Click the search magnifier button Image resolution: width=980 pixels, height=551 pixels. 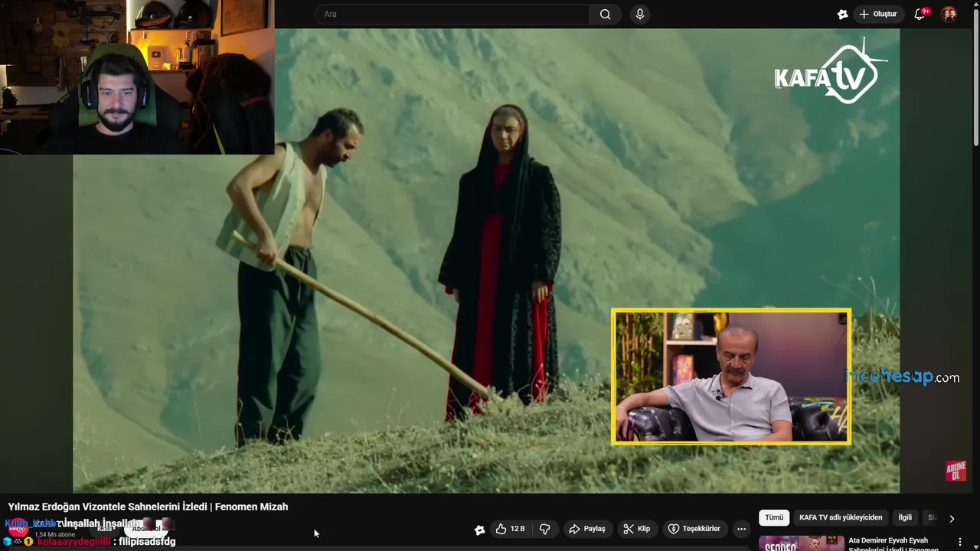[x=605, y=14]
